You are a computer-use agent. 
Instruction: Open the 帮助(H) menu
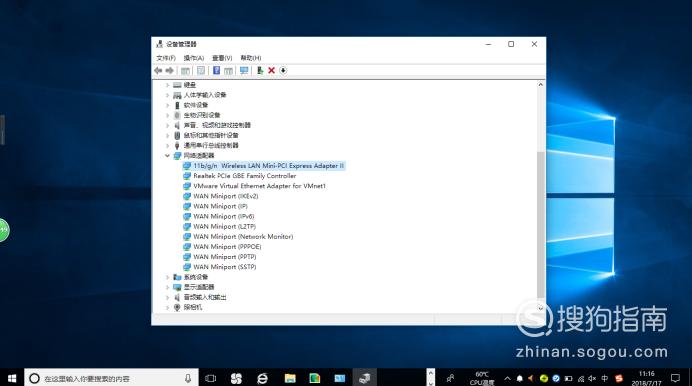coord(251,58)
